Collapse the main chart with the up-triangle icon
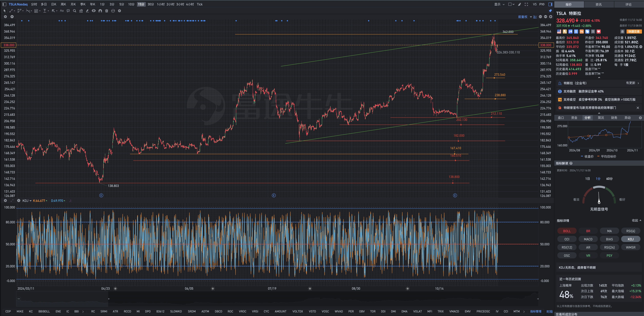The image size is (644, 316). (12, 17)
